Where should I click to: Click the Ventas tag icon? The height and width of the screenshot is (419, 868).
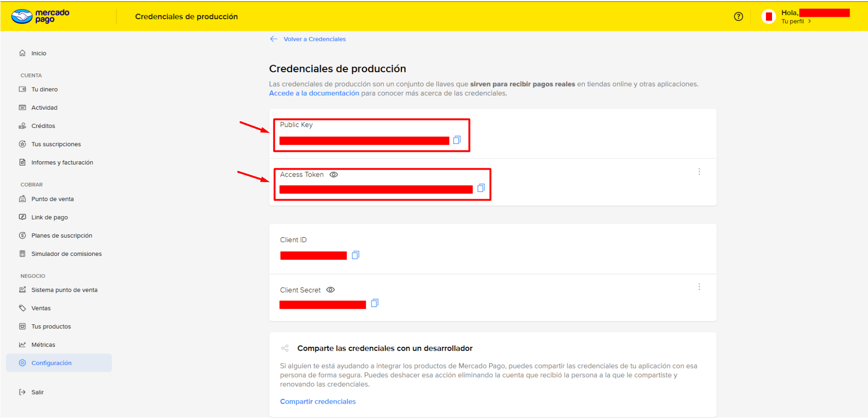click(x=22, y=308)
